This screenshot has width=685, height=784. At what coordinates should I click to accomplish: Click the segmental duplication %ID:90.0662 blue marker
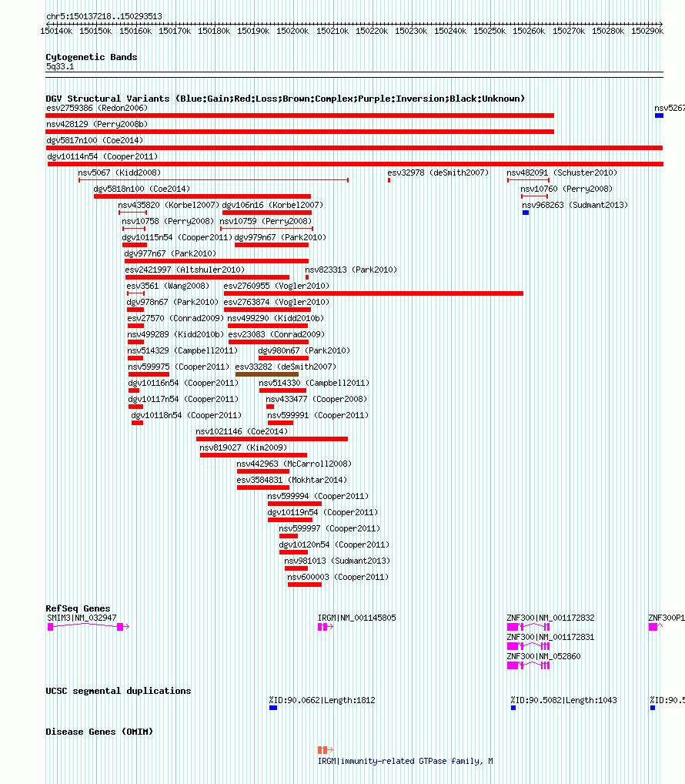coord(272,708)
